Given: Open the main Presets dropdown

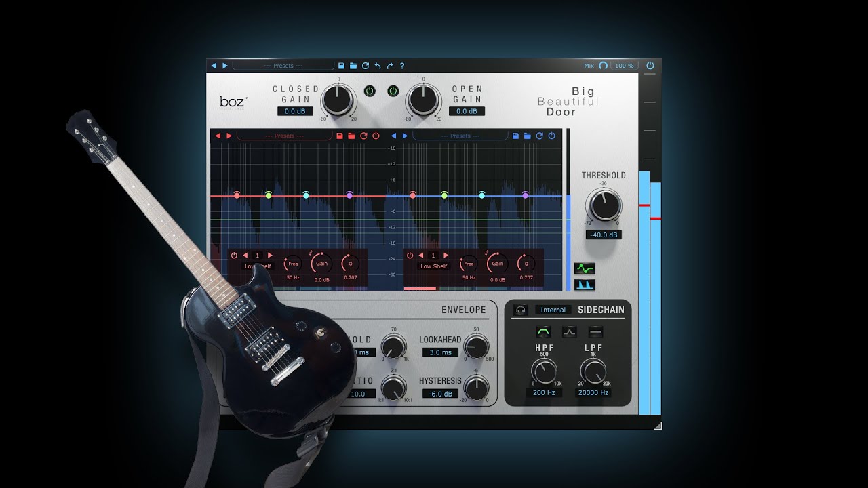Looking at the screenshot, I should (283, 66).
